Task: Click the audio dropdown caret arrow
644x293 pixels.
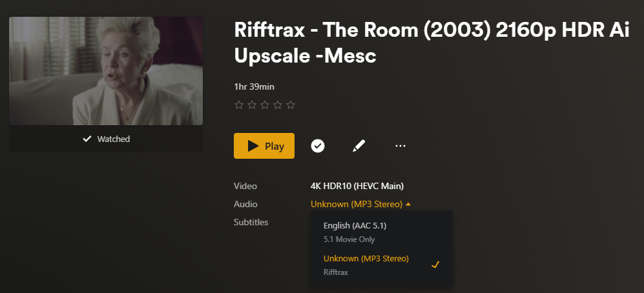Action: (x=408, y=204)
